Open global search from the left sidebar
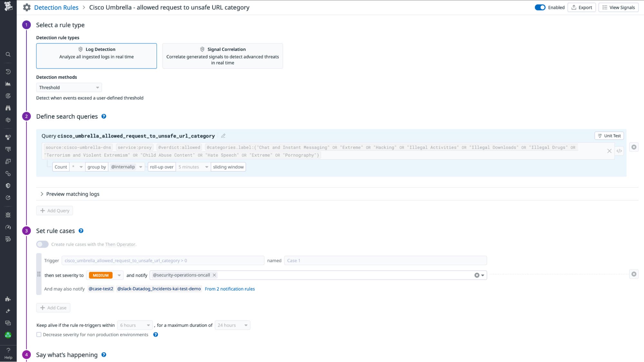This screenshot has height=362, width=644. tap(8, 54)
